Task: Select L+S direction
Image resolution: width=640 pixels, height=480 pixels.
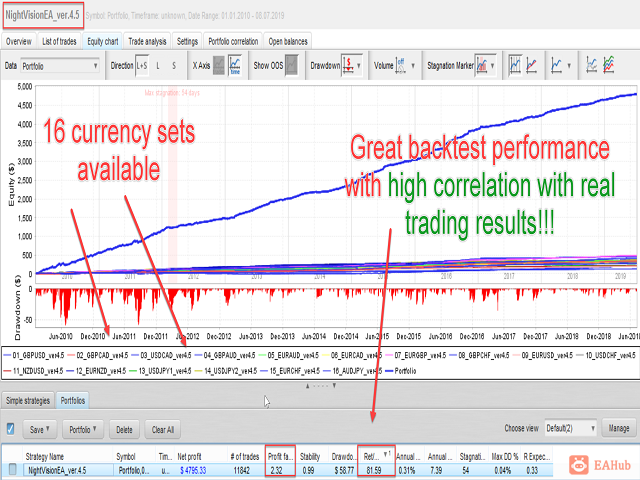Action: (x=142, y=66)
